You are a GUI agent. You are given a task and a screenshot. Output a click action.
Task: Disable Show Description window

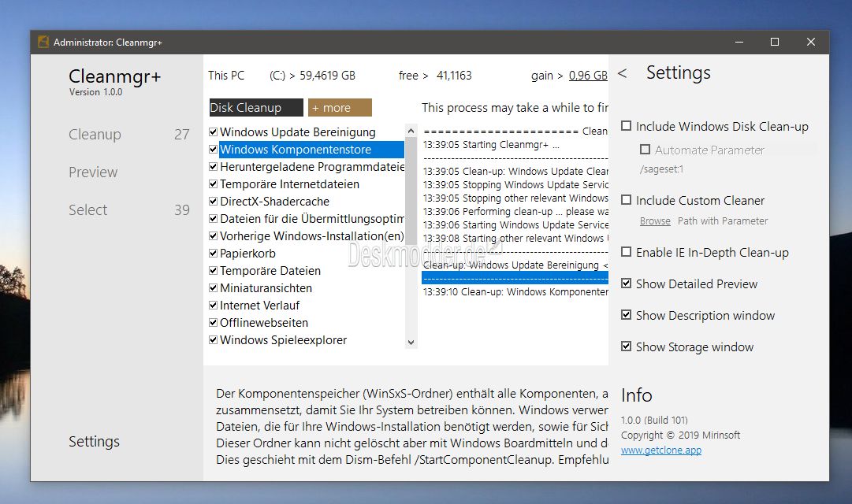coord(627,315)
